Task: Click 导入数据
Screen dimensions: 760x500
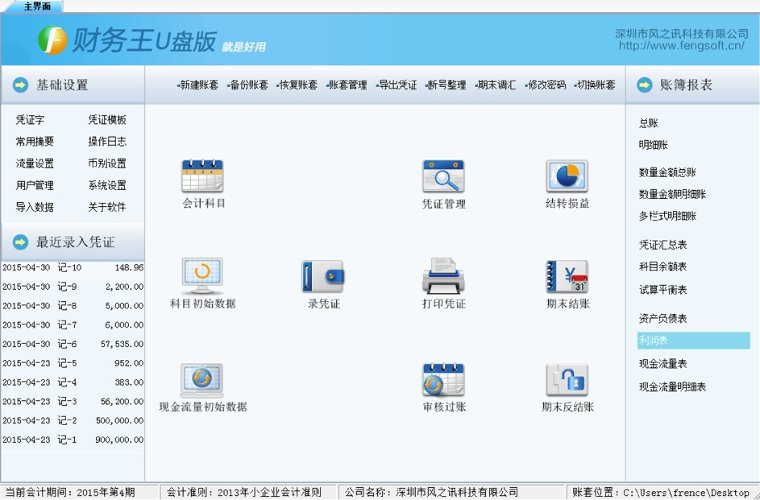Action: pos(34,207)
